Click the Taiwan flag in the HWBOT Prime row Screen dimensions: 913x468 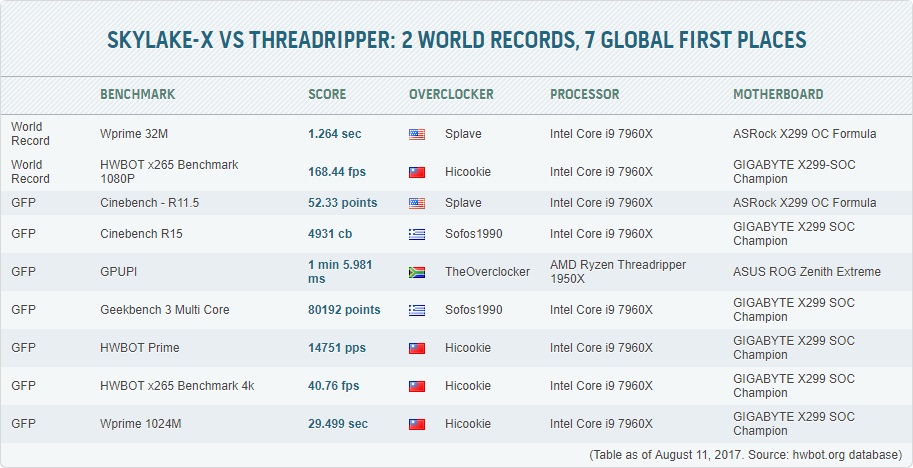[x=417, y=349]
